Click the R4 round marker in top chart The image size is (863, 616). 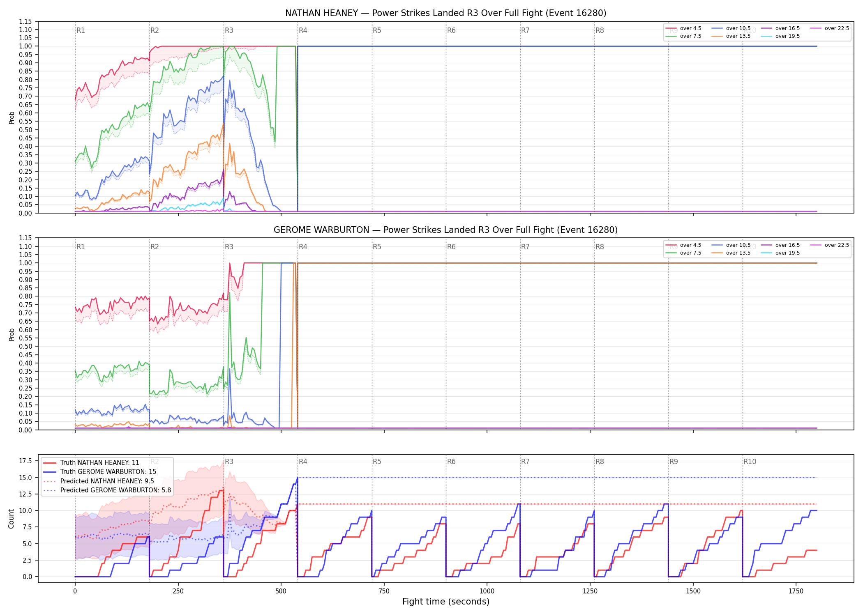303,30
